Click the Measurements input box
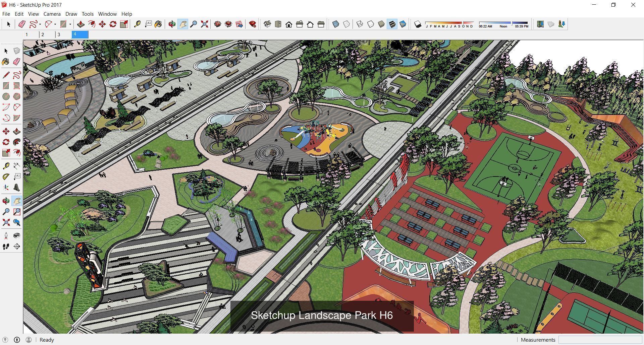Screen dimensions: 644x345 600,340
